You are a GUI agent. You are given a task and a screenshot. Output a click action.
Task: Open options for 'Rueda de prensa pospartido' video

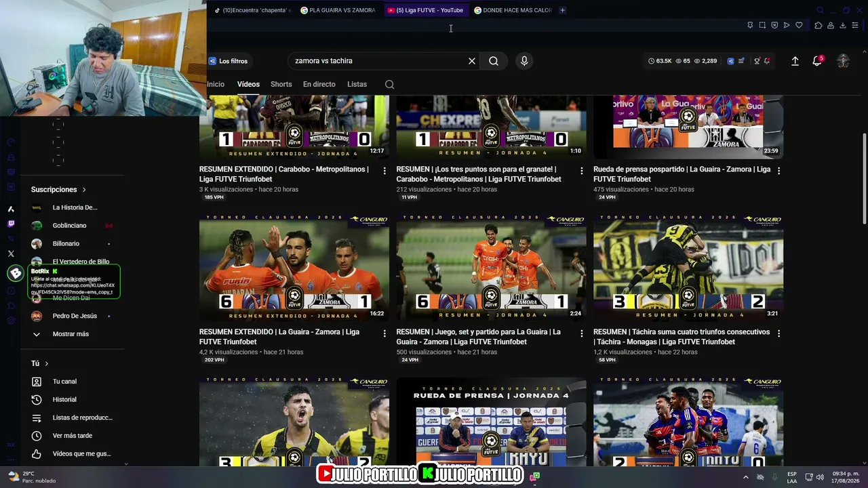pyautogui.click(x=778, y=171)
